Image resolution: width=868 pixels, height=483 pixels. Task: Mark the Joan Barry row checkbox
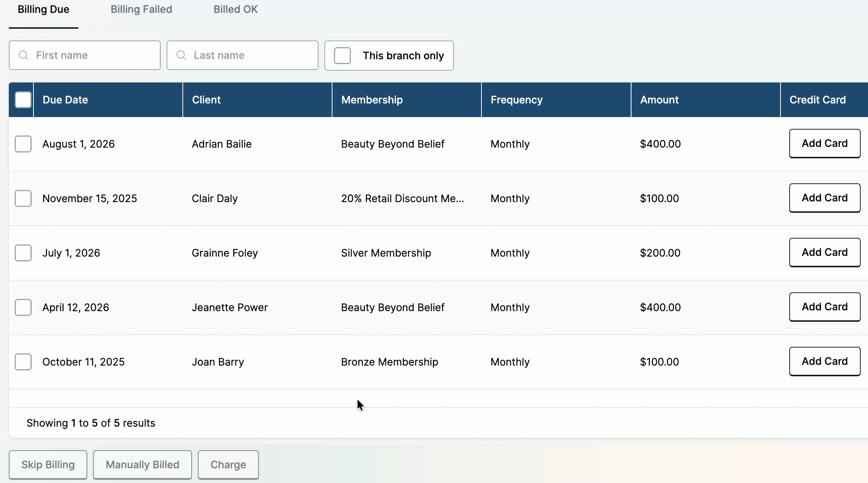click(x=23, y=362)
